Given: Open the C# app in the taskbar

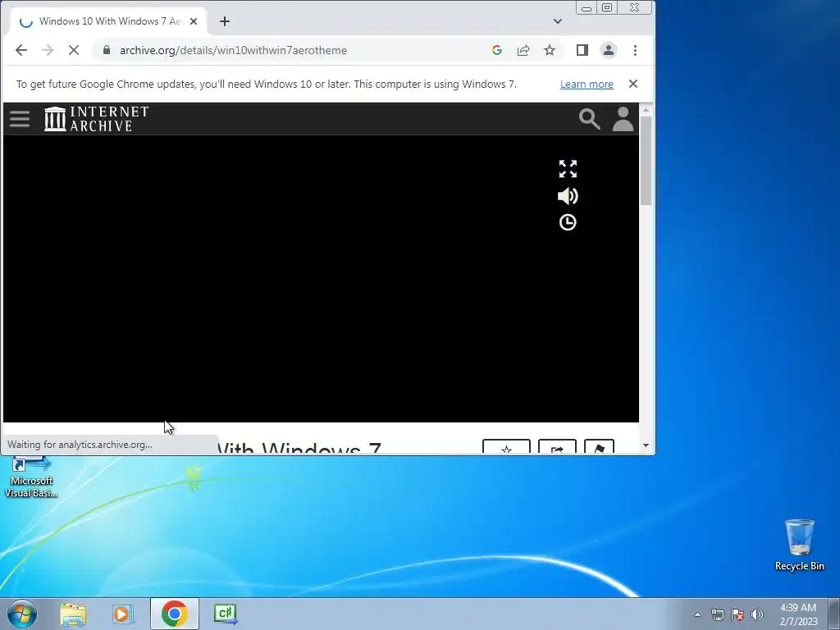Looking at the screenshot, I should tap(225, 614).
